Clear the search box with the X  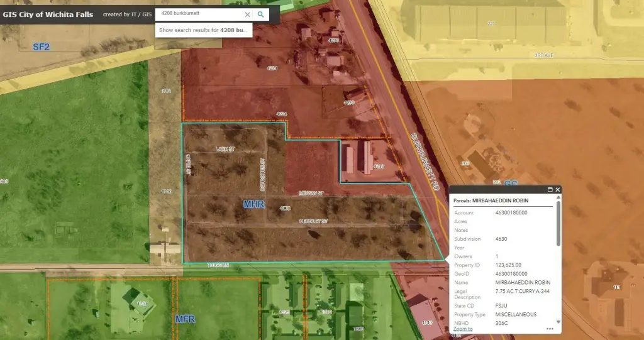click(247, 14)
